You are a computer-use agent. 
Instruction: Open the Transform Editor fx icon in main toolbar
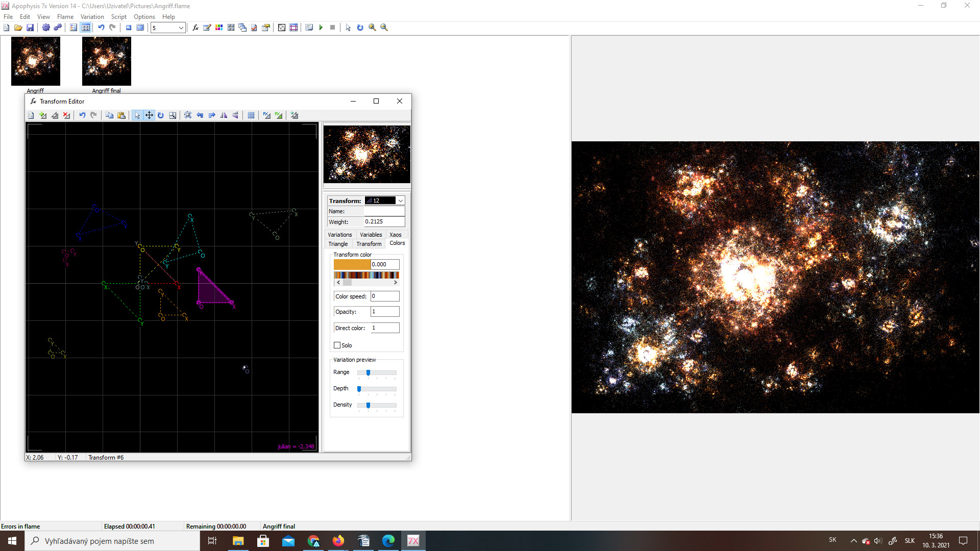(x=195, y=28)
